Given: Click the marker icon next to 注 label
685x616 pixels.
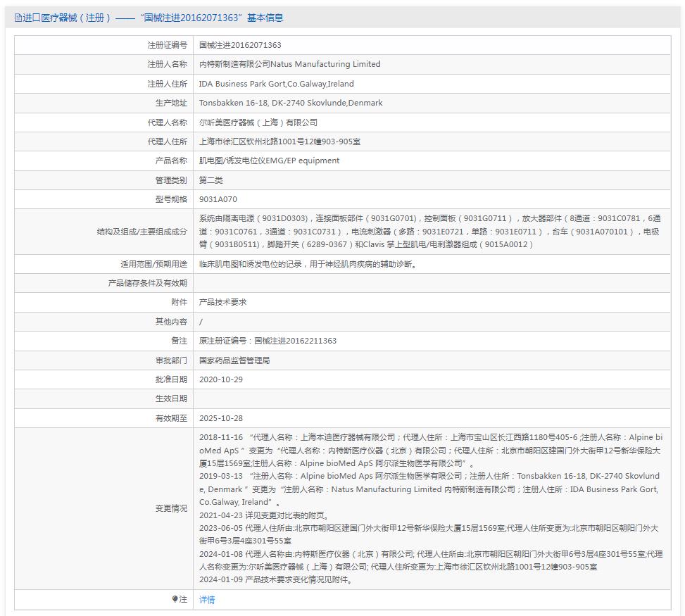Looking at the screenshot, I should pos(175,599).
